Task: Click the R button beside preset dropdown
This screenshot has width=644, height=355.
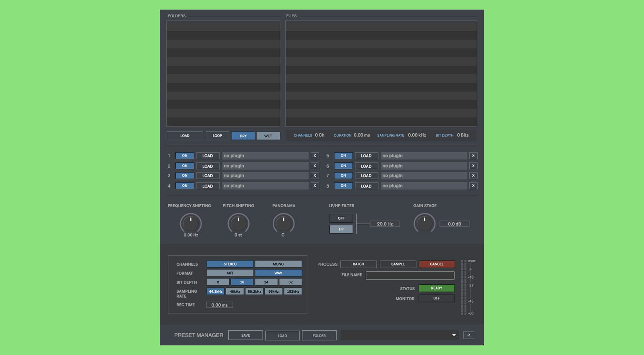Action: 468,335
